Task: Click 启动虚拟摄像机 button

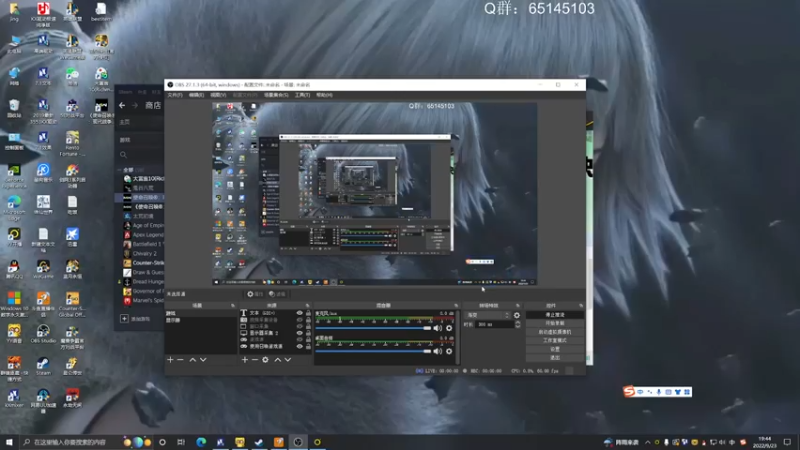Action: 555,332
